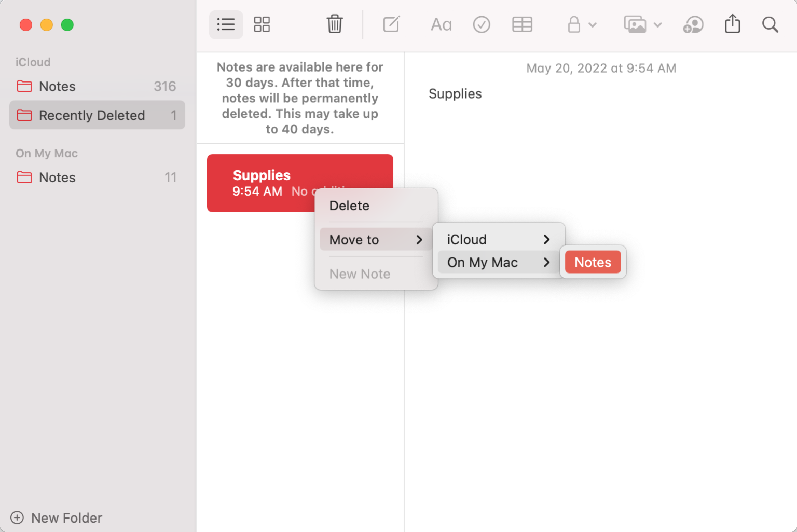Open text formatting with the Aa icon
Image resolution: width=797 pixels, height=532 pixels.
pyautogui.click(x=441, y=24)
